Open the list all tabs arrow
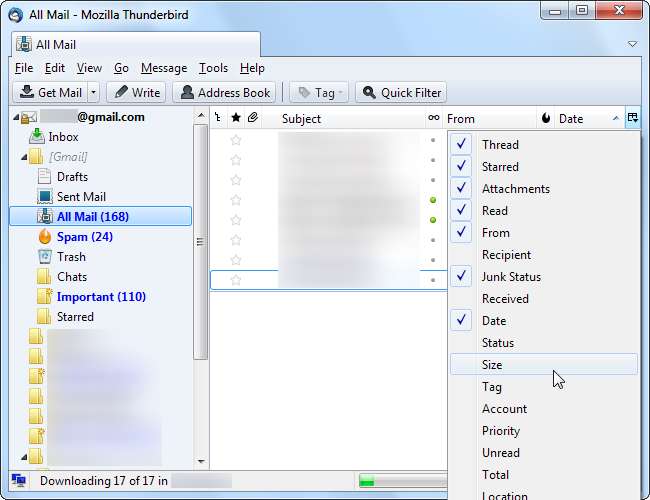The height and width of the screenshot is (500, 650). 632,44
